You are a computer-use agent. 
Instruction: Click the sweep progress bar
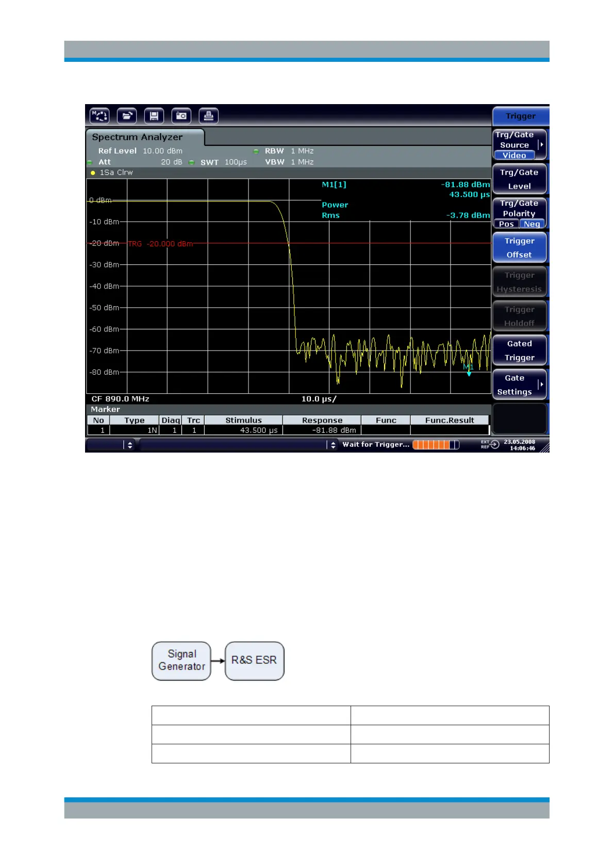pyautogui.click(x=436, y=445)
